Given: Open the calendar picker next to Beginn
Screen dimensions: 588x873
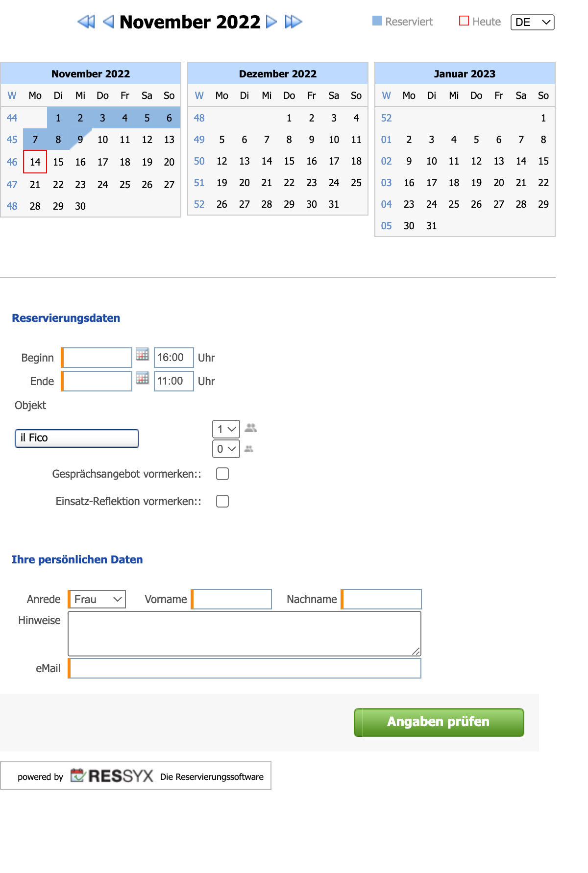Looking at the screenshot, I should click(142, 354).
